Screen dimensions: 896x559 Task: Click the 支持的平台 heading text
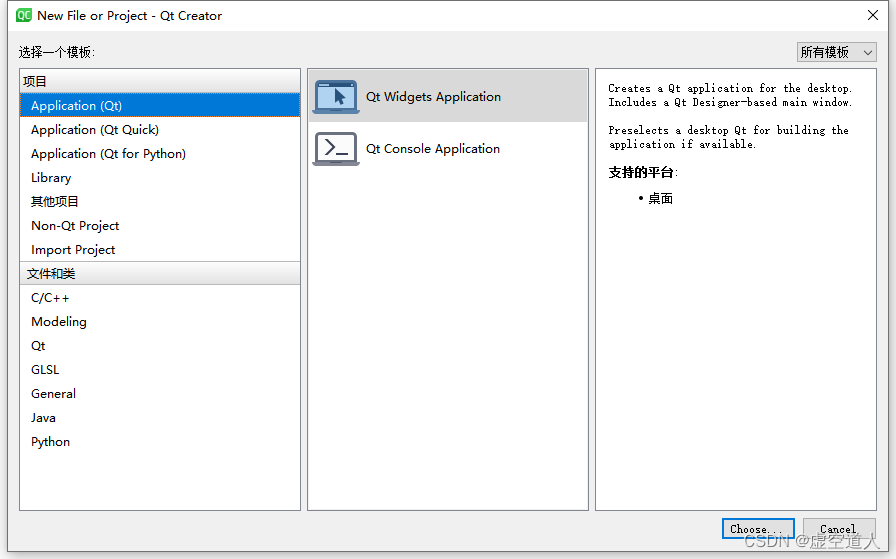[643, 172]
